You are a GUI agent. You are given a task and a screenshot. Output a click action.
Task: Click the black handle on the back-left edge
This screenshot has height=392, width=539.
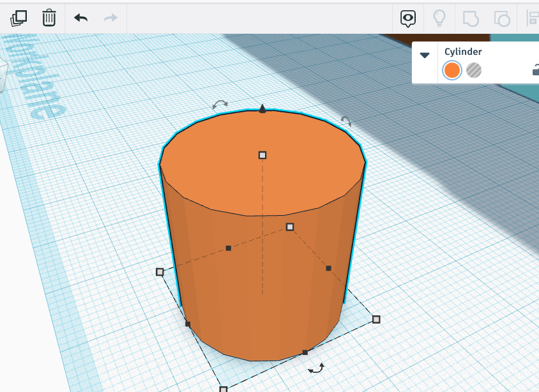(x=228, y=248)
